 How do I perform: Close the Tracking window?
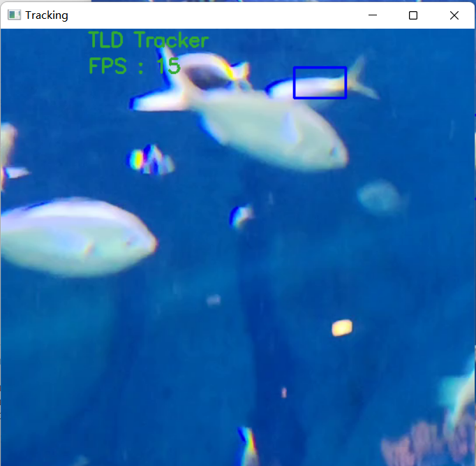[x=454, y=15]
